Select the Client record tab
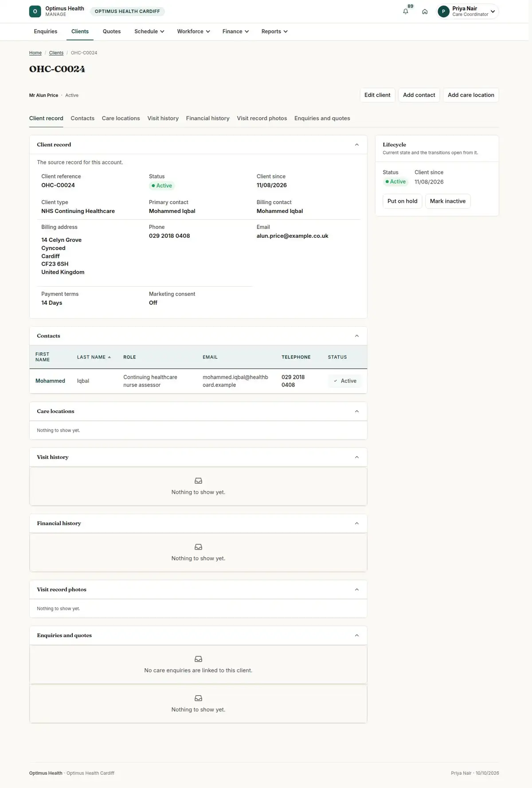The image size is (532, 788). pyautogui.click(x=46, y=118)
